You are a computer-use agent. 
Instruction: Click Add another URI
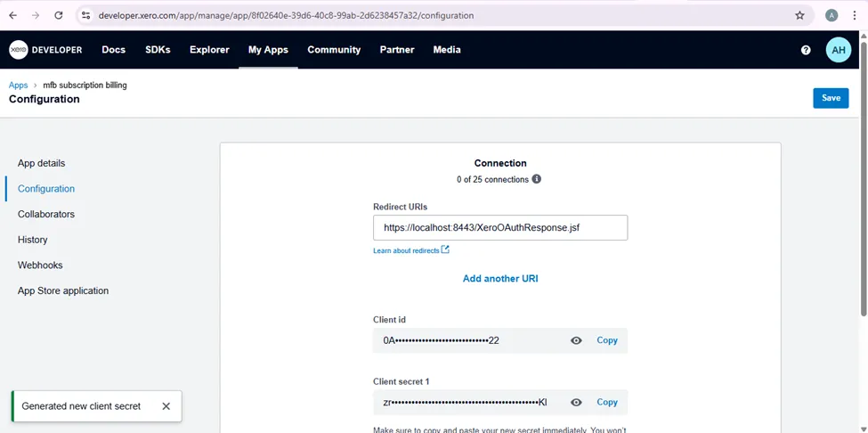(x=500, y=279)
